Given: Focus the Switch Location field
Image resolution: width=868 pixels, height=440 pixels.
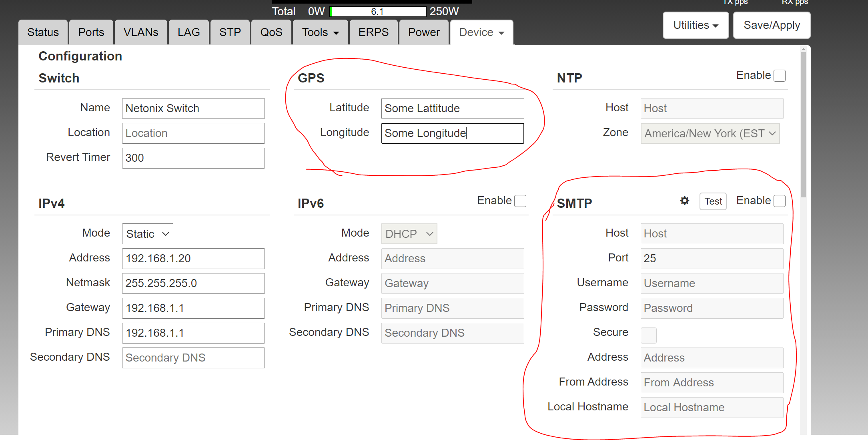Looking at the screenshot, I should point(193,133).
